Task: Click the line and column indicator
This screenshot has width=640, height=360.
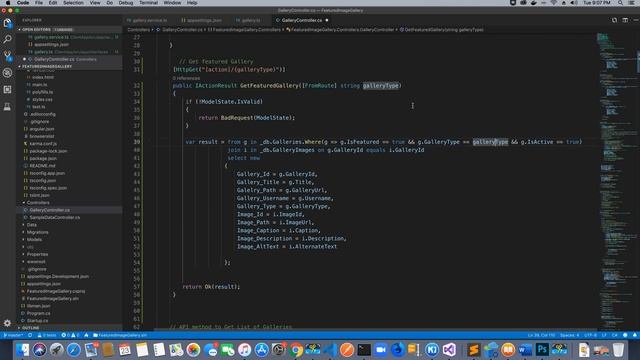Action: [541, 335]
